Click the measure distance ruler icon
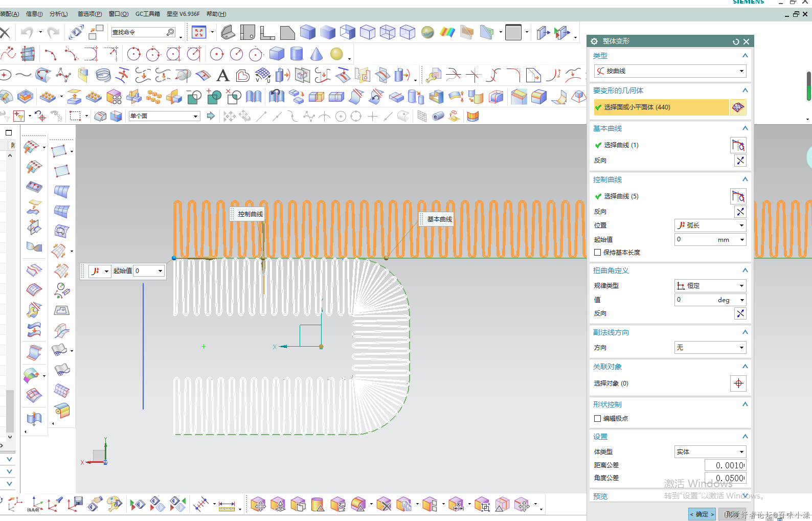Viewport: 812px width, 521px height. coord(227,505)
